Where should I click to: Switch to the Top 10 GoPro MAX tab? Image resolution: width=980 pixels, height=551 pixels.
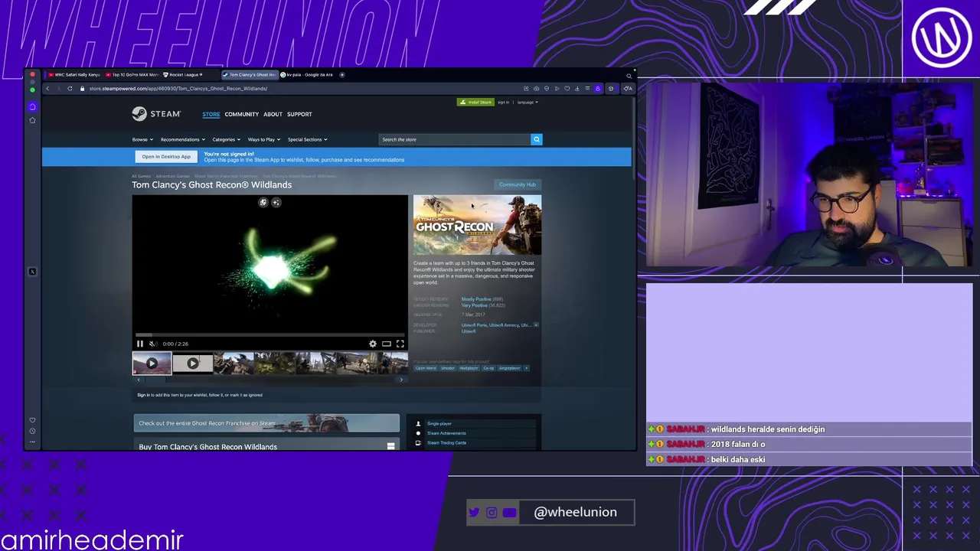132,75
